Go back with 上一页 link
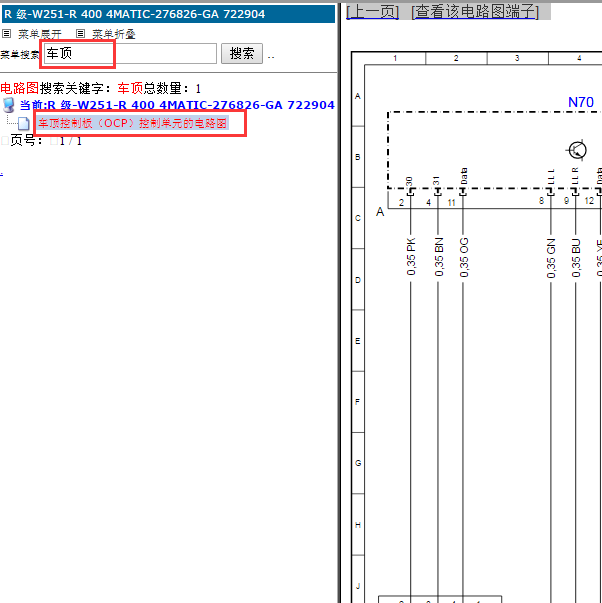 click(x=372, y=12)
